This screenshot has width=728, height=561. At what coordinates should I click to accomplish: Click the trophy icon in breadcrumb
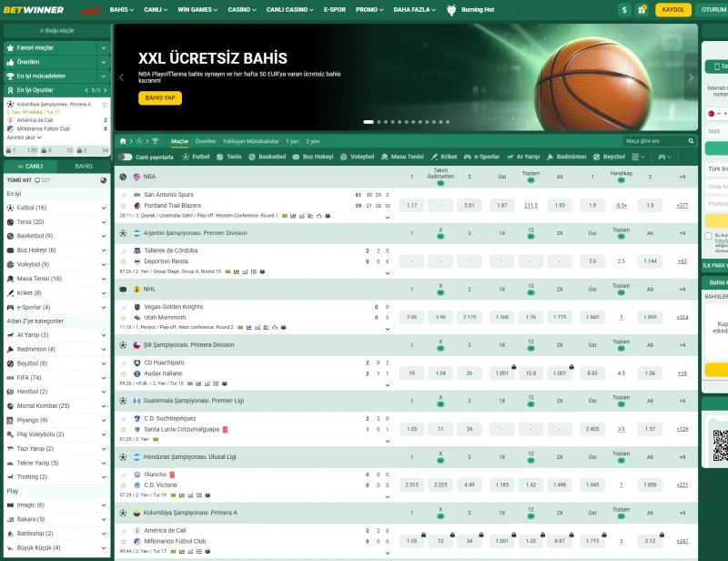click(x=155, y=141)
